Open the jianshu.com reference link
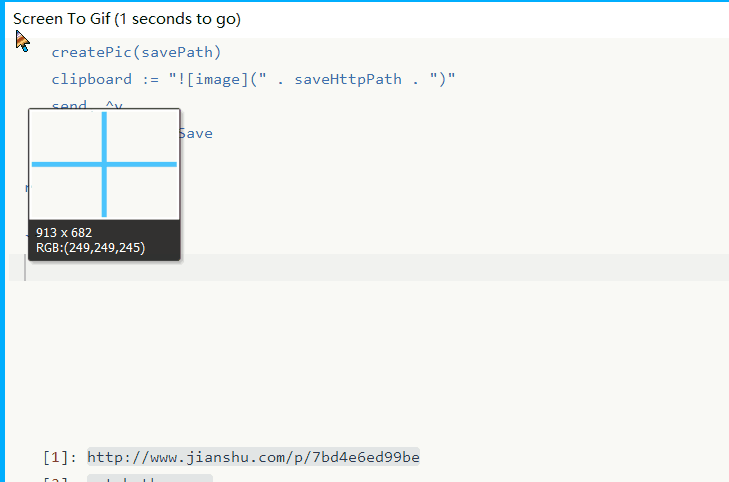Screen dimensions: 729x482 pyautogui.click(x=253, y=458)
